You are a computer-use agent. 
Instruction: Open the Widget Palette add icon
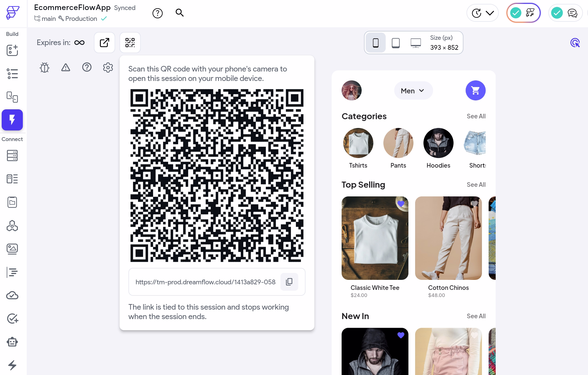[12, 50]
